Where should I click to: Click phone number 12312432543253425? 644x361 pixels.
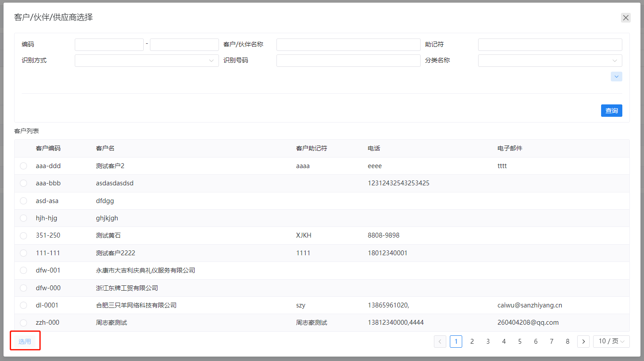(x=399, y=183)
